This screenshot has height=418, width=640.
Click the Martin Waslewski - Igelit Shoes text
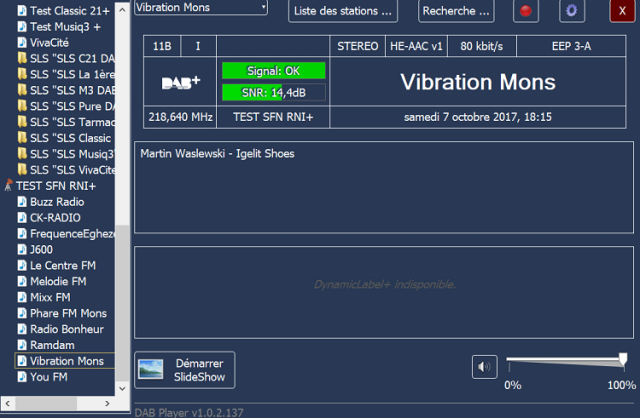click(218, 153)
